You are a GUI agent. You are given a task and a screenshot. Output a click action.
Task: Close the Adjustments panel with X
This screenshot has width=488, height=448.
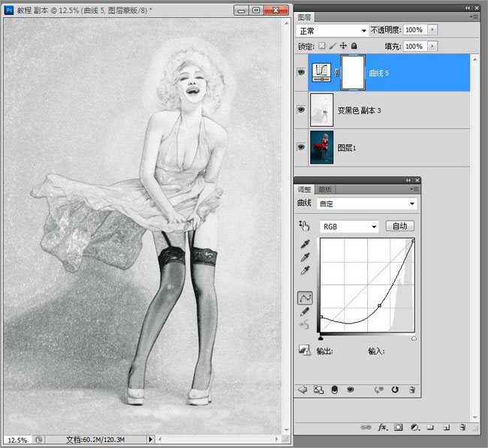[x=417, y=180]
